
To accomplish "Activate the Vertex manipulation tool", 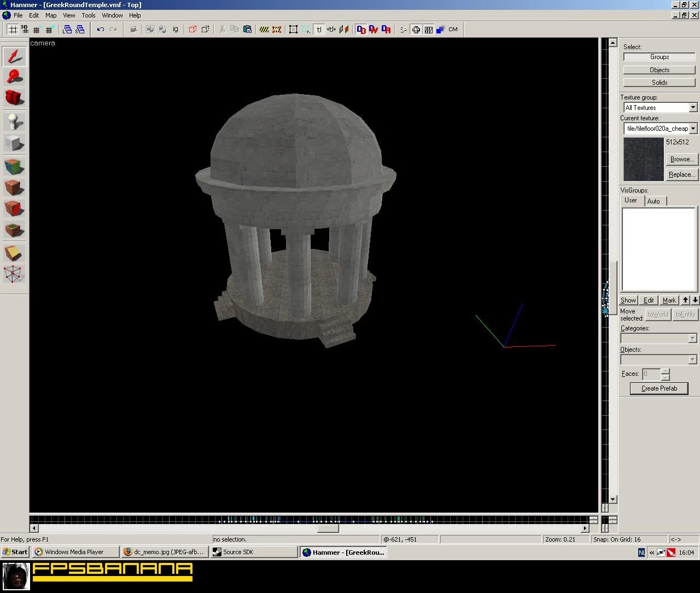I will (14, 274).
